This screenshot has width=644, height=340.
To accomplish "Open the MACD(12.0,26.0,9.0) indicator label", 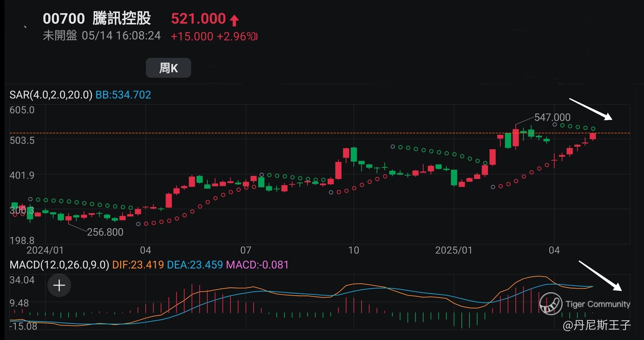I will (59, 265).
